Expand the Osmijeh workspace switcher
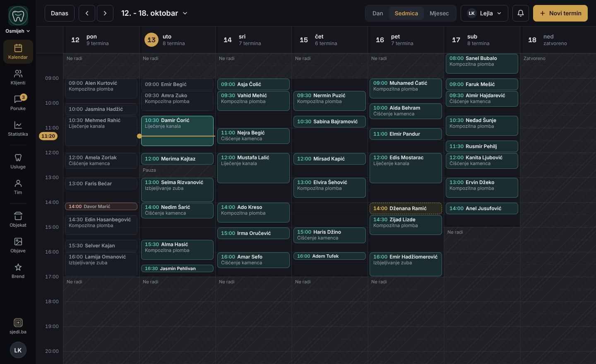 18,31
